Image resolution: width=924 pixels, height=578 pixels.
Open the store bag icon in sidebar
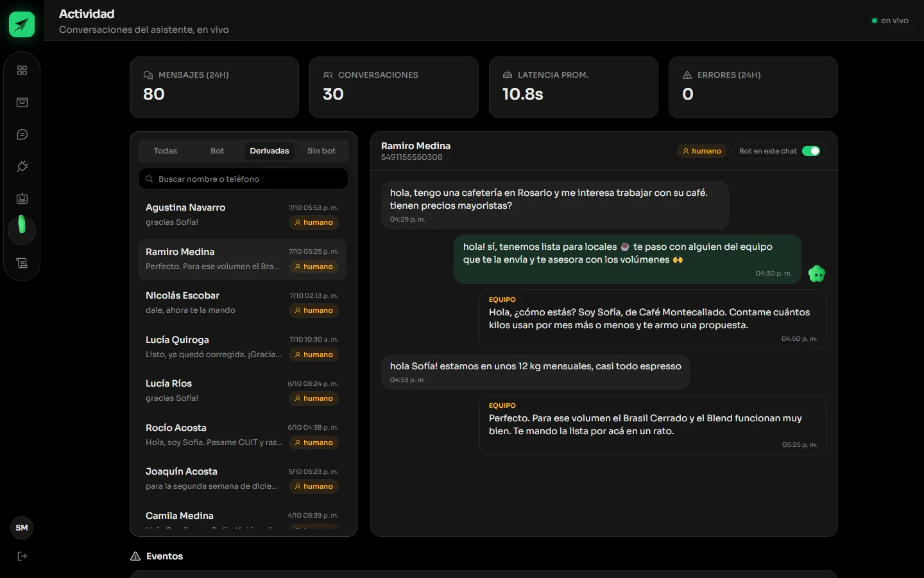click(x=22, y=102)
